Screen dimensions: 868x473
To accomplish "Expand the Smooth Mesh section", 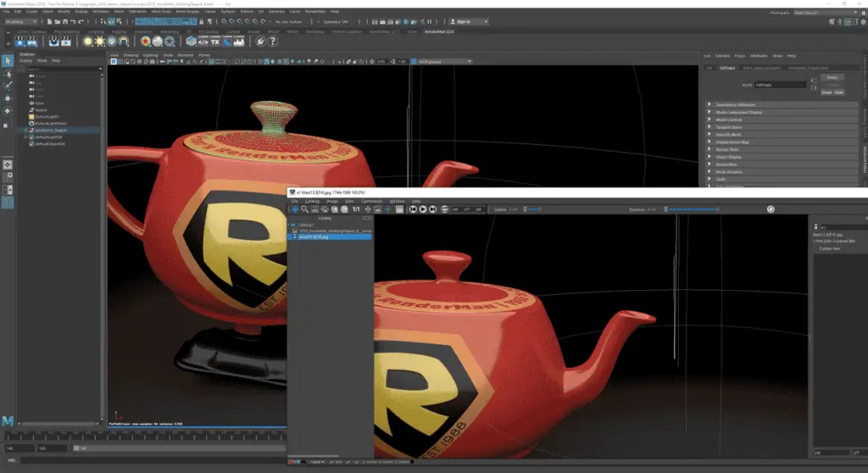I will (x=783, y=135).
